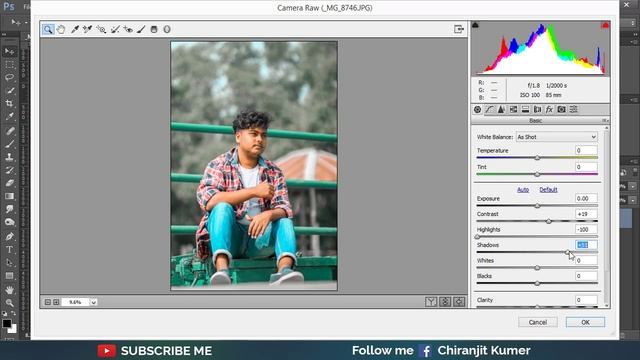Screen dimensions: 640x360
Task: Click the OK button
Action: pos(585,322)
